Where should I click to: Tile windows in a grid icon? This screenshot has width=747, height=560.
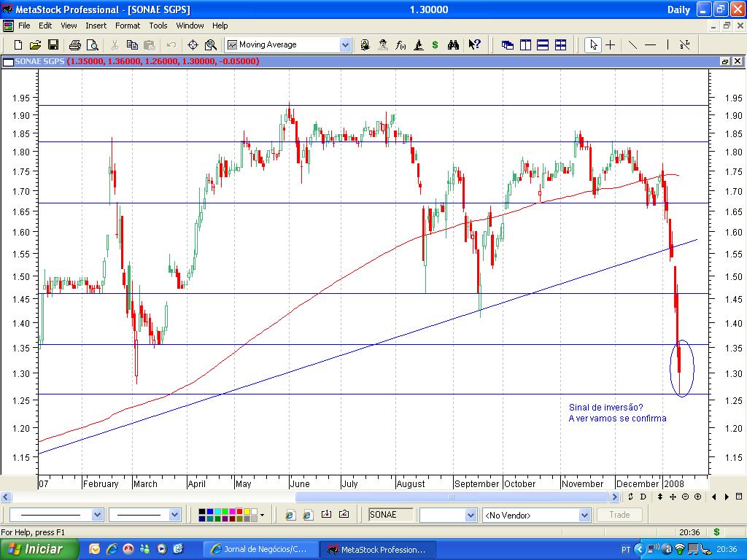561,44
